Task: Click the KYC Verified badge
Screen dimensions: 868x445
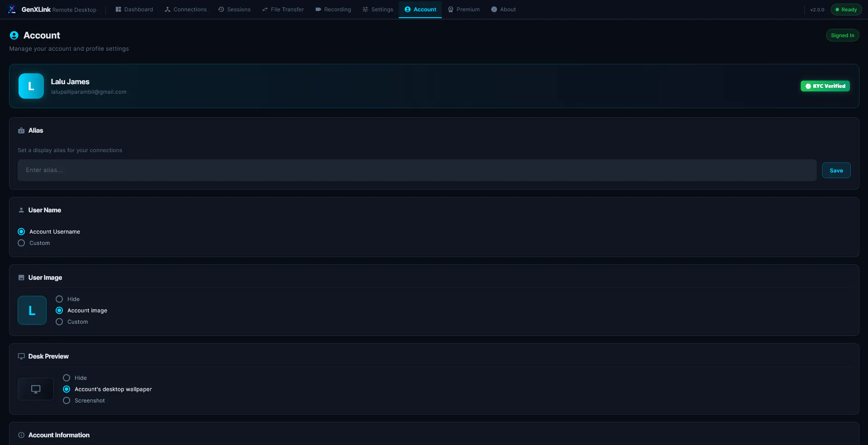Action: point(825,86)
